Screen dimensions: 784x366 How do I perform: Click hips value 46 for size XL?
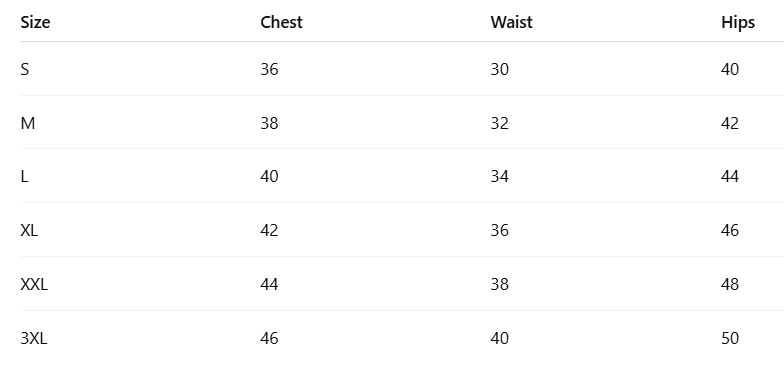[x=730, y=230]
